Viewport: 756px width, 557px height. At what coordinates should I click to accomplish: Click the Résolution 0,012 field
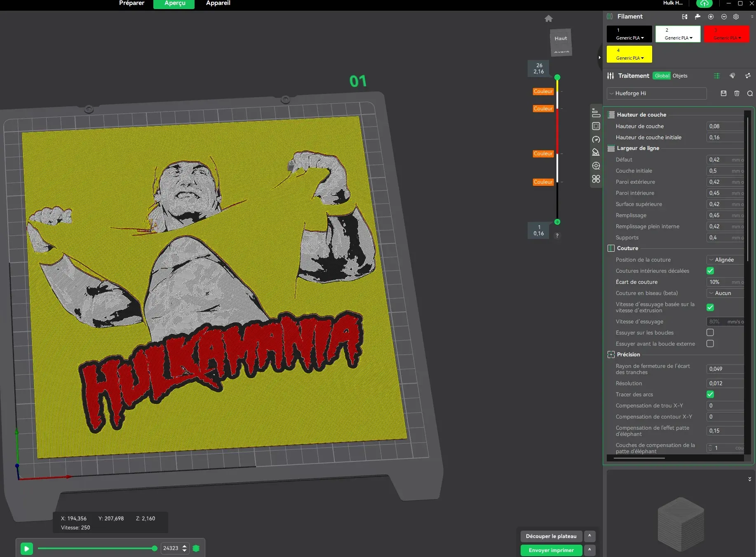click(x=725, y=384)
